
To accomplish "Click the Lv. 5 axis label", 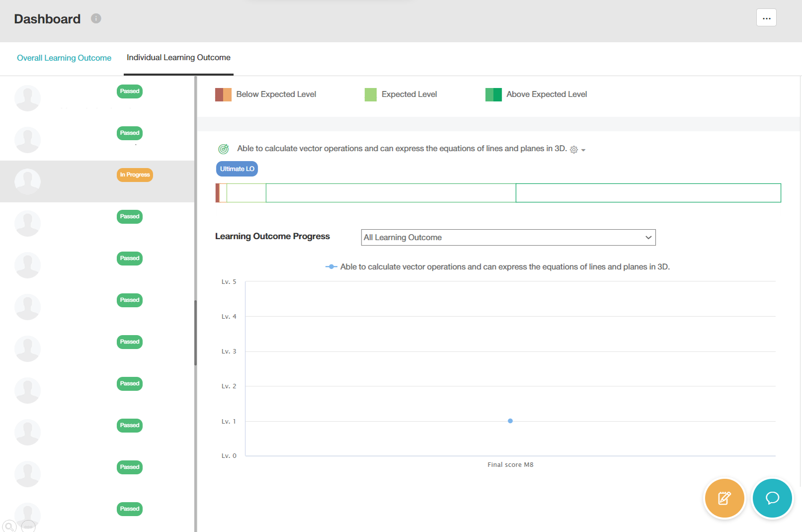I will (x=229, y=282).
